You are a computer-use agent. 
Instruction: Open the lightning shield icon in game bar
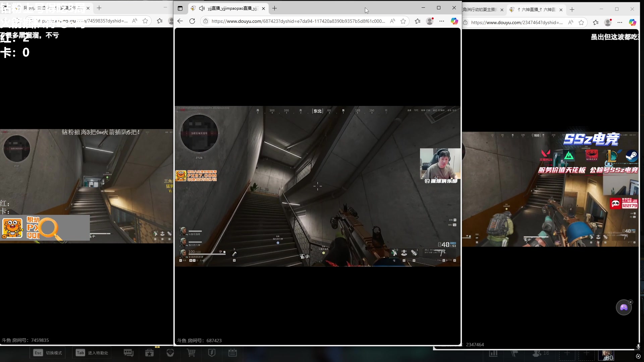point(212,353)
